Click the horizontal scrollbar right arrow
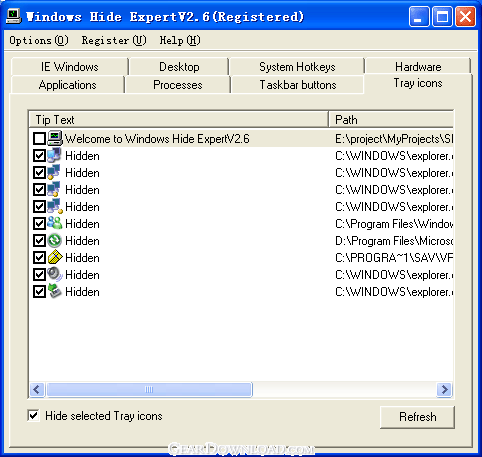 coord(444,389)
